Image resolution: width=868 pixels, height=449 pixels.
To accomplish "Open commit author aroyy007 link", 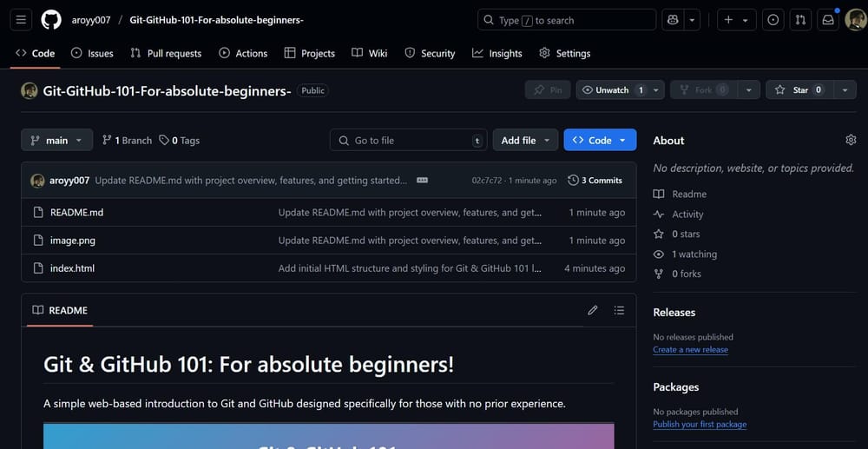I will tap(69, 181).
